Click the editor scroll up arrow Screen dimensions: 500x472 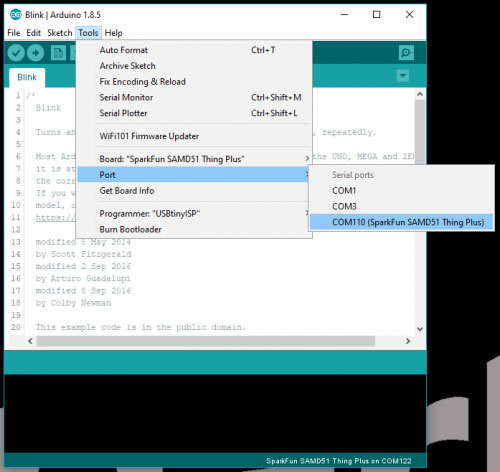420,94
